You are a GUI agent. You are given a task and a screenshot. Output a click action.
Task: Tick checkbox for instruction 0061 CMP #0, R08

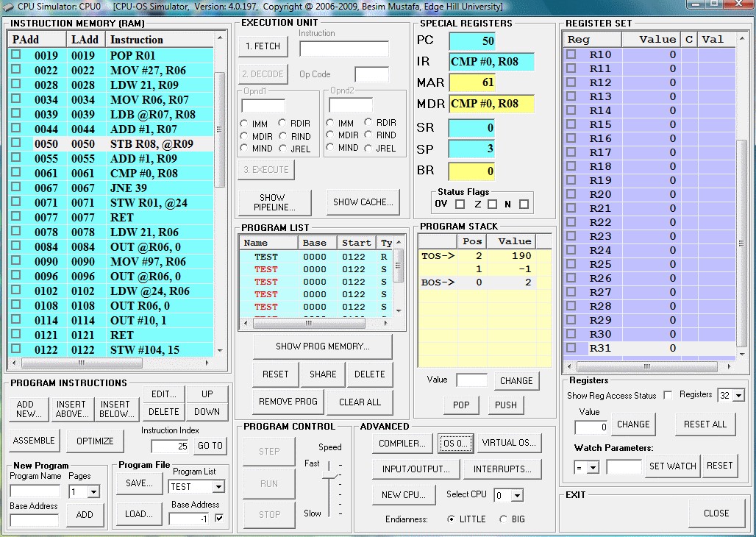tap(16, 172)
